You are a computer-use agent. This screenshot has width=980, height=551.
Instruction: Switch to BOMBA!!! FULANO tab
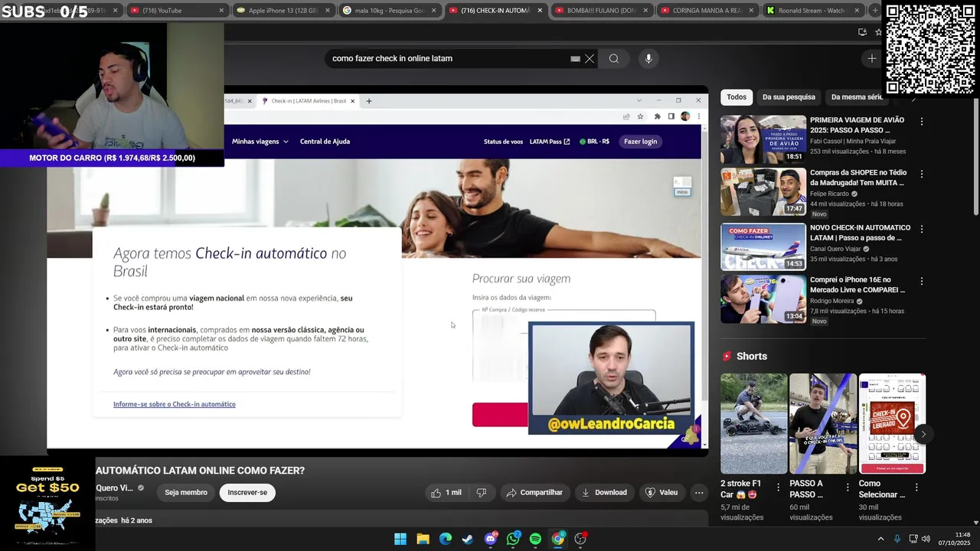[x=601, y=11]
